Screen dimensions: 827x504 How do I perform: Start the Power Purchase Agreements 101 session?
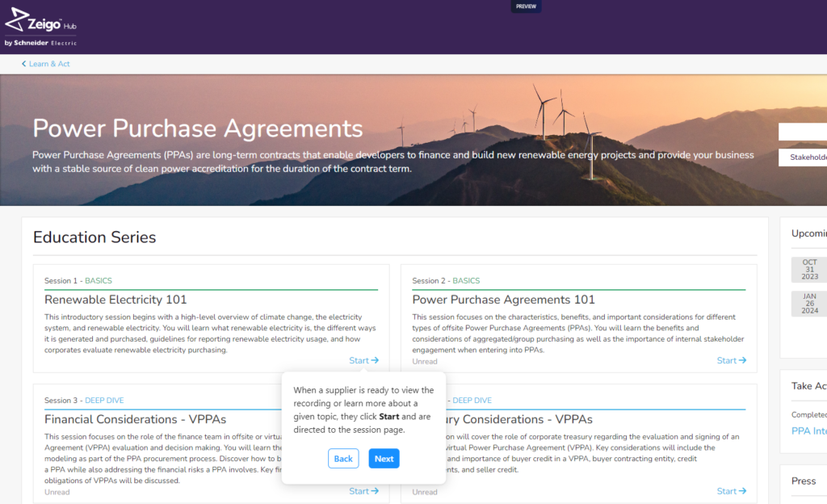[732, 360]
